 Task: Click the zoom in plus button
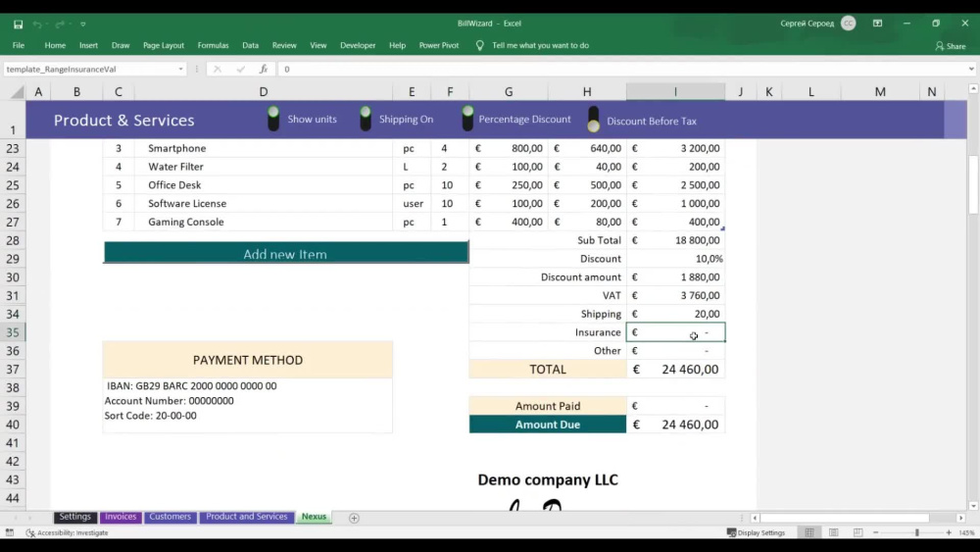point(949,532)
